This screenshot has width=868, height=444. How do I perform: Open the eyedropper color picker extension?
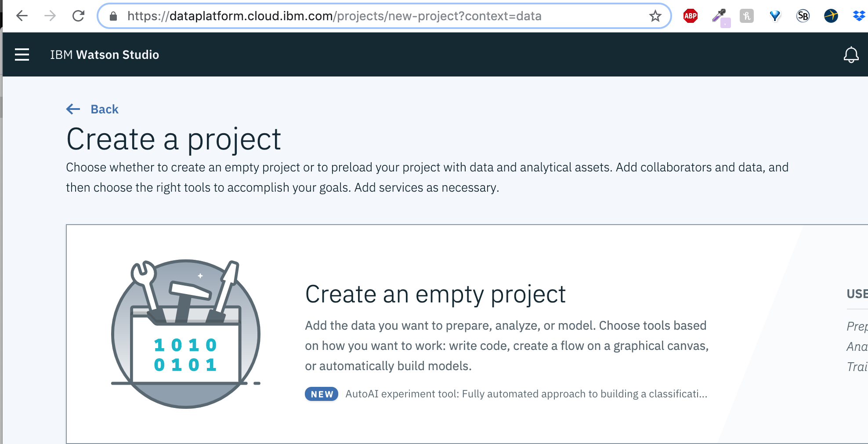coord(720,17)
